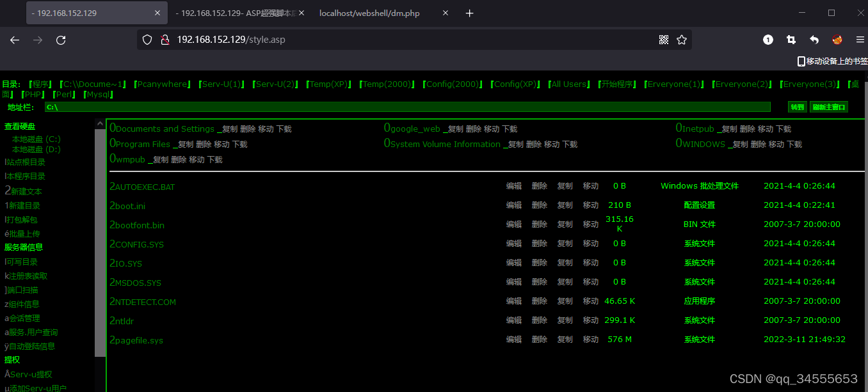868x392 pixels.
Task: Open the extension icon showing badge 1
Action: pyautogui.click(x=768, y=40)
